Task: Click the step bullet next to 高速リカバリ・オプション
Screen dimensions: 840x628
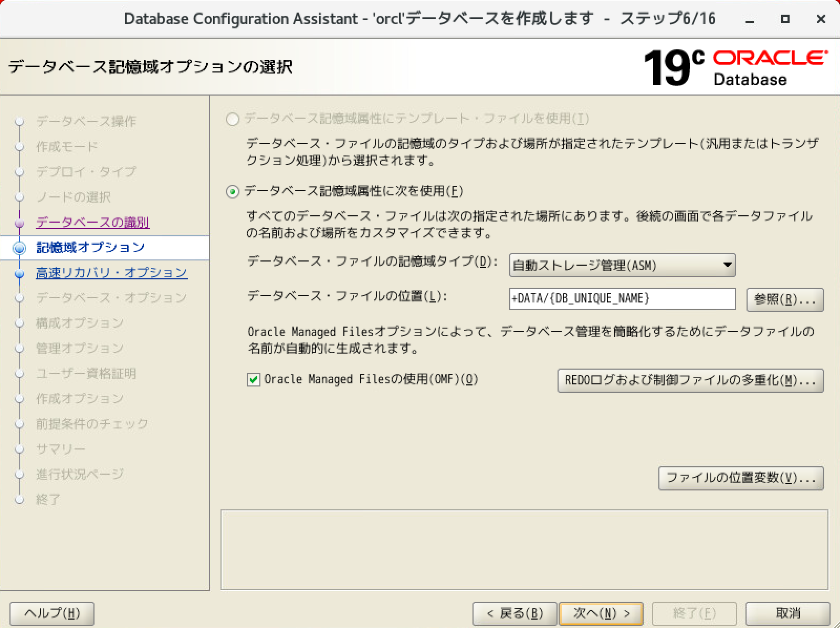Action: tap(20, 274)
